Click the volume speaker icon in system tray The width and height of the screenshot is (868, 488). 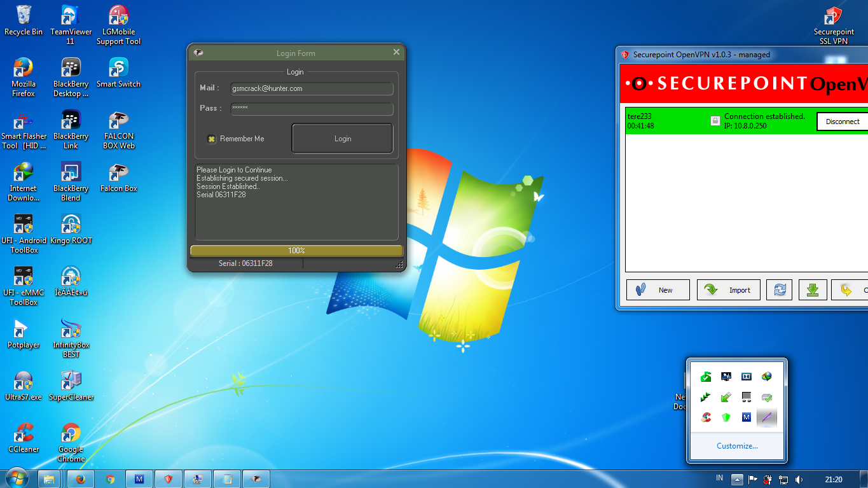799,479
